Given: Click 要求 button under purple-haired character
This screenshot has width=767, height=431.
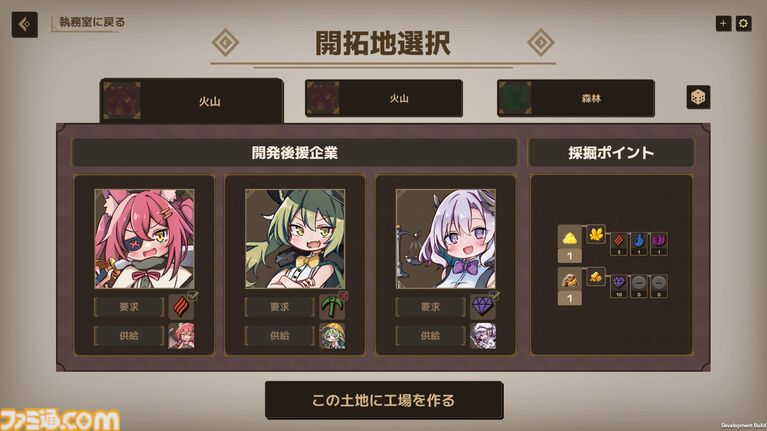Looking at the screenshot, I should tap(430, 307).
